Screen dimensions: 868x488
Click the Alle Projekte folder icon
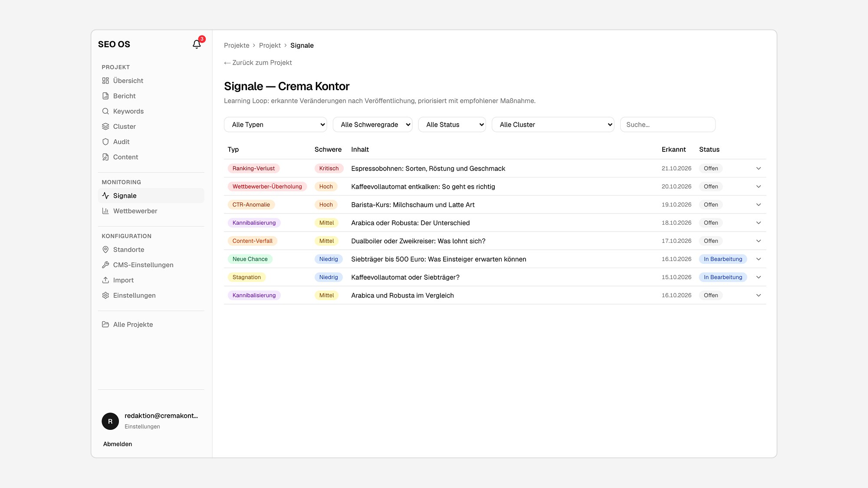[105, 324]
